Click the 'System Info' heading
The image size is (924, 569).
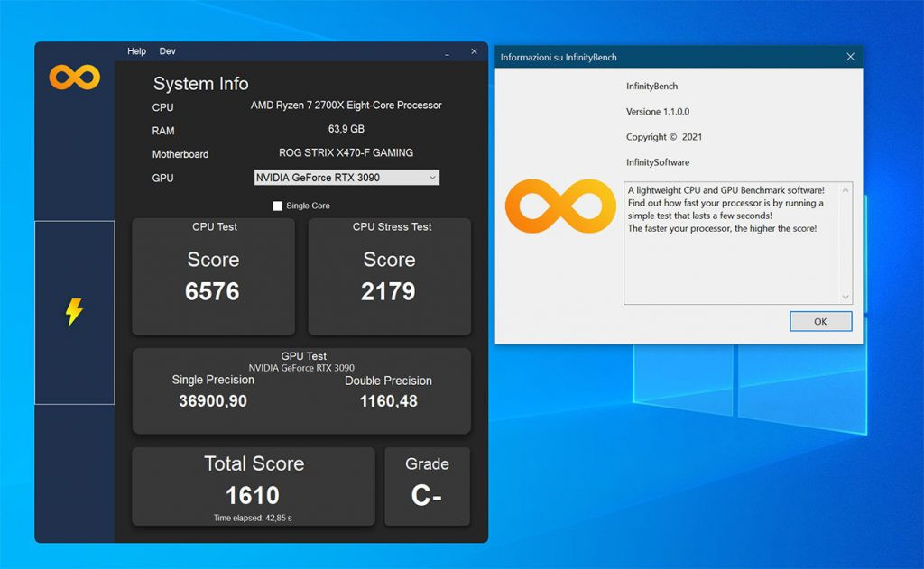201,84
